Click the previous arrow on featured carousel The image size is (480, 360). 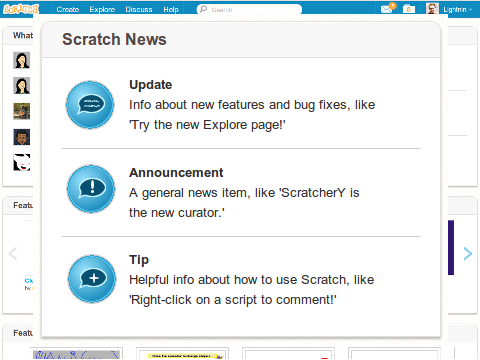(13, 254)
